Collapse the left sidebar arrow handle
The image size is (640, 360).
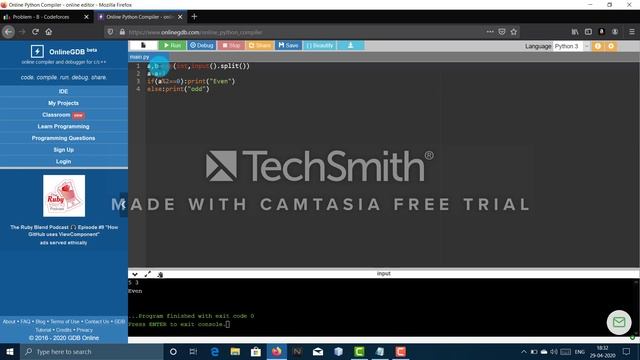pyautogui.click(x=123, y=204)
